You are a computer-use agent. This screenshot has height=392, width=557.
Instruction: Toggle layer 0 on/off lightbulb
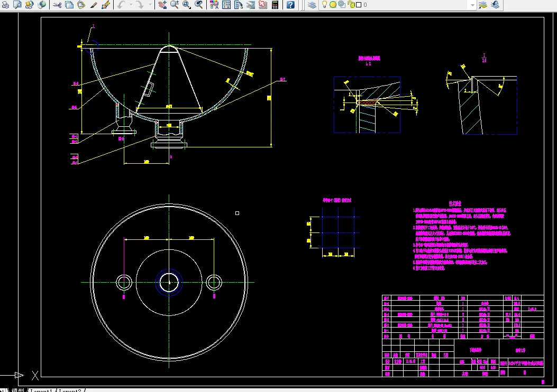click(324, 5)
